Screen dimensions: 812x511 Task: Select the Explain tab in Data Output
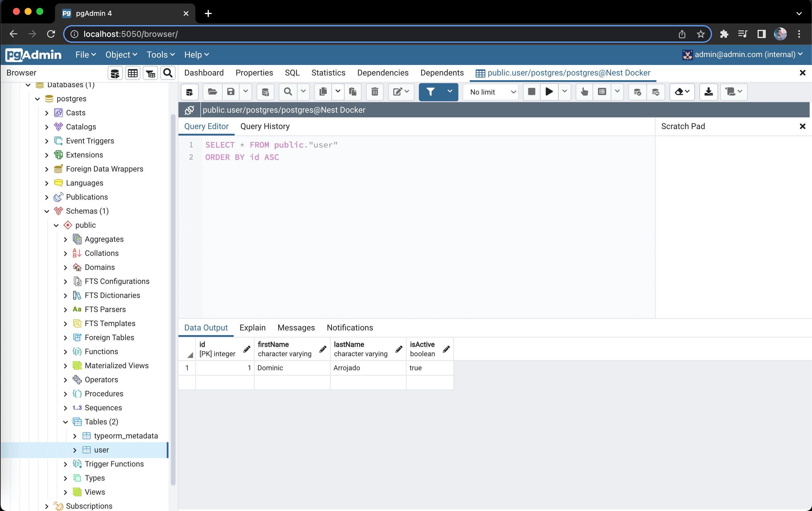(252, 327)
